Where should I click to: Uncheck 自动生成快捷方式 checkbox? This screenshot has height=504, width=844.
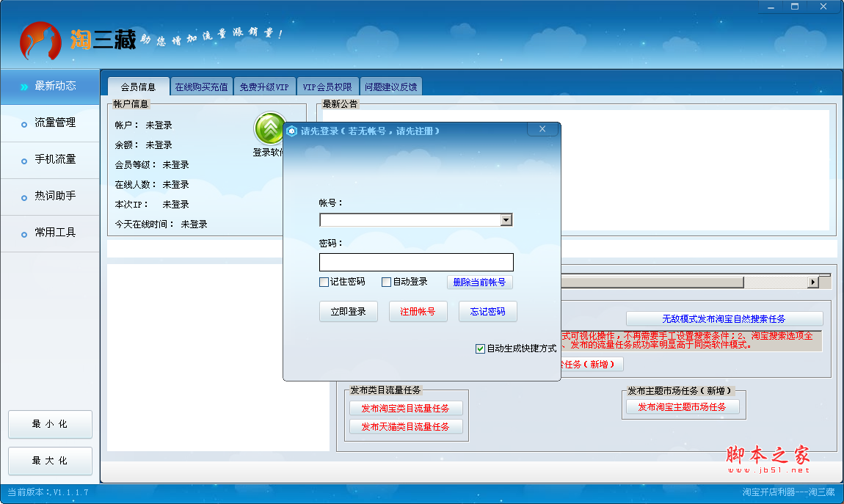480,348
